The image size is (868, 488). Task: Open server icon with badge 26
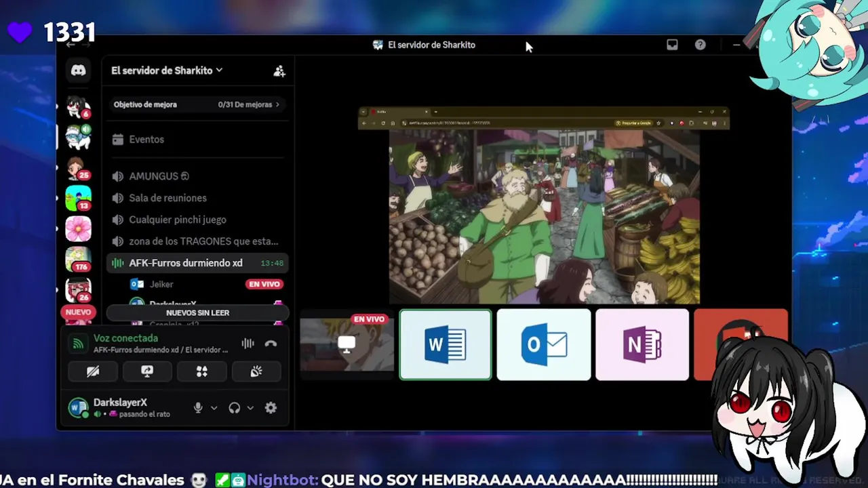[x=78, y=289]
